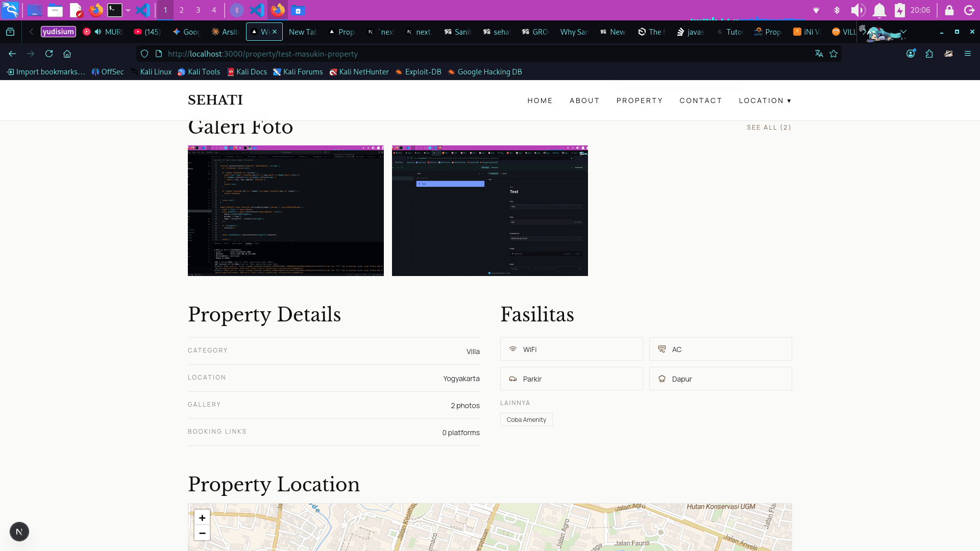Open the Kali Tools bookmark
Image resolution: width=980 pixels, height=551 pixels.
coord(199,72)
